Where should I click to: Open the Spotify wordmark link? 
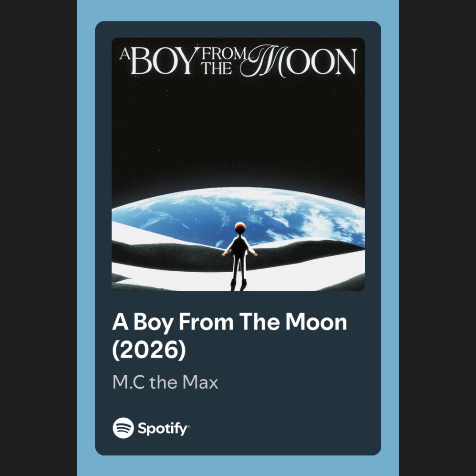tap(163, 429)
